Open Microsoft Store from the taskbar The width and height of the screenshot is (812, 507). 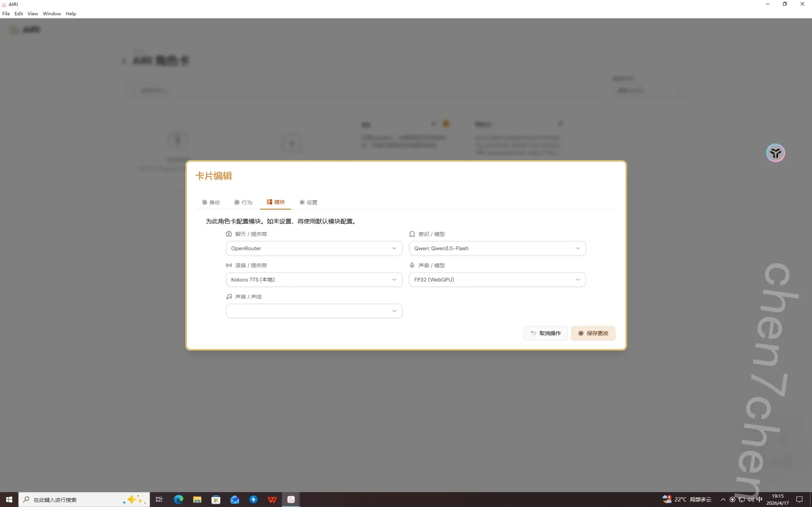[216, 499]
